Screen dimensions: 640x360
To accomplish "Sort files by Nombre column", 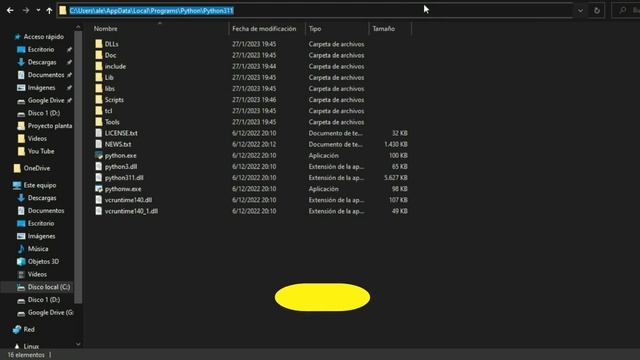I will pyautogui.click(x=106, y=29).
